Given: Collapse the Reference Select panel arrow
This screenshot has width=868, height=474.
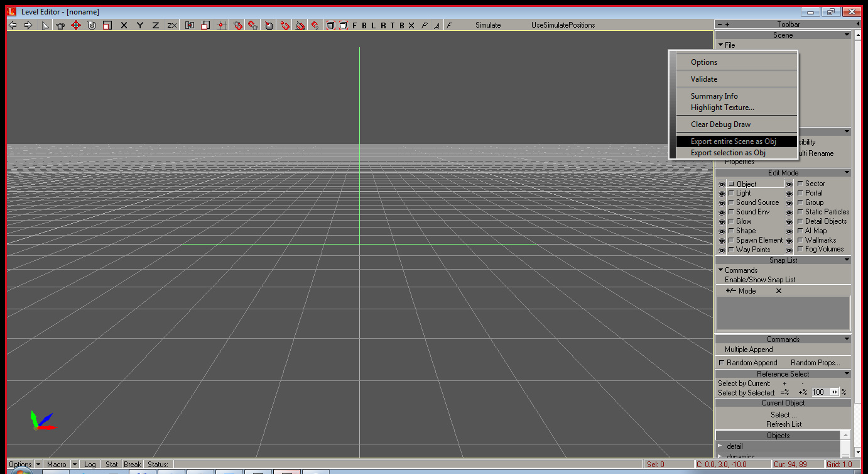Looking at the screenshot, I should pos(847,374).
